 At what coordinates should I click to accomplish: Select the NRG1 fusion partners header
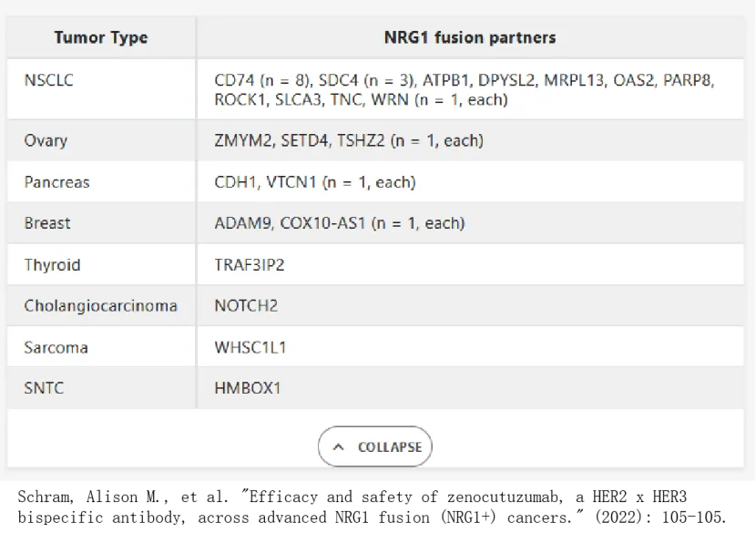(470, 37)
